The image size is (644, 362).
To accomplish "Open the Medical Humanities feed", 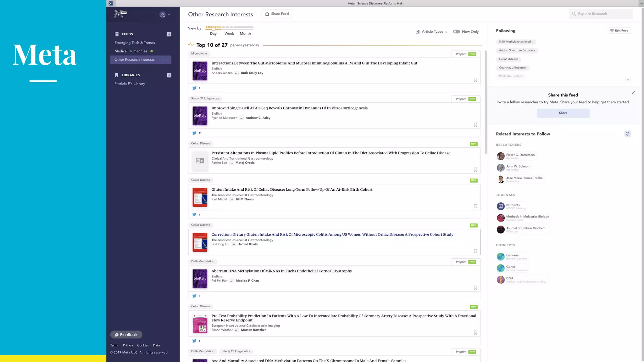I will [x=131, y=51].
